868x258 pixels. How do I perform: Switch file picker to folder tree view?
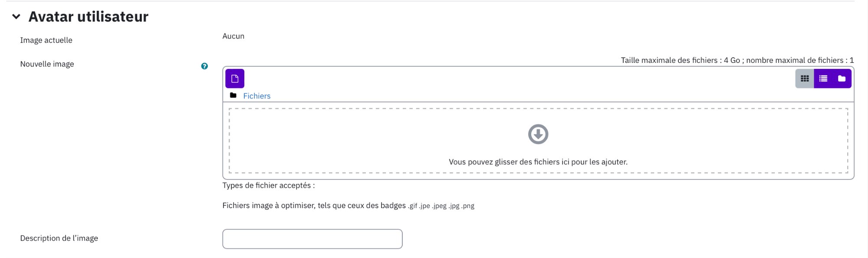(x=842, y=78)
